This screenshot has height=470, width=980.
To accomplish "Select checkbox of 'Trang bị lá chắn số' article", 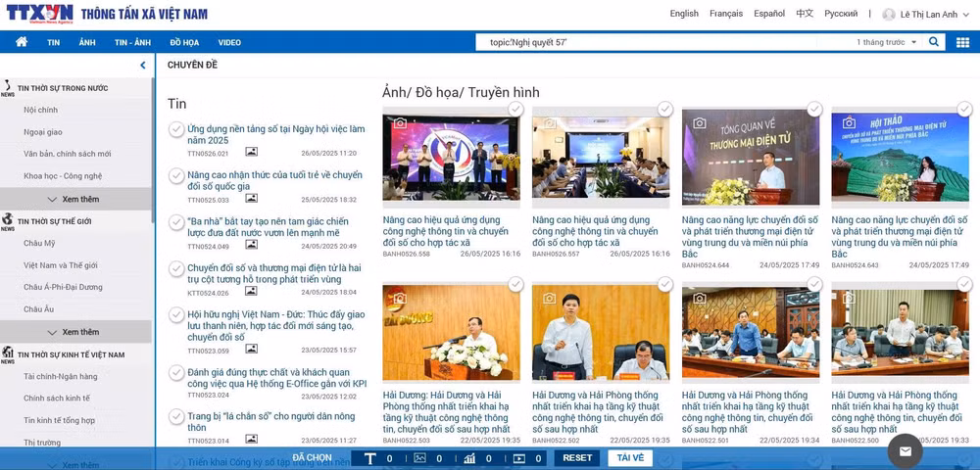I will pos(176,416).
